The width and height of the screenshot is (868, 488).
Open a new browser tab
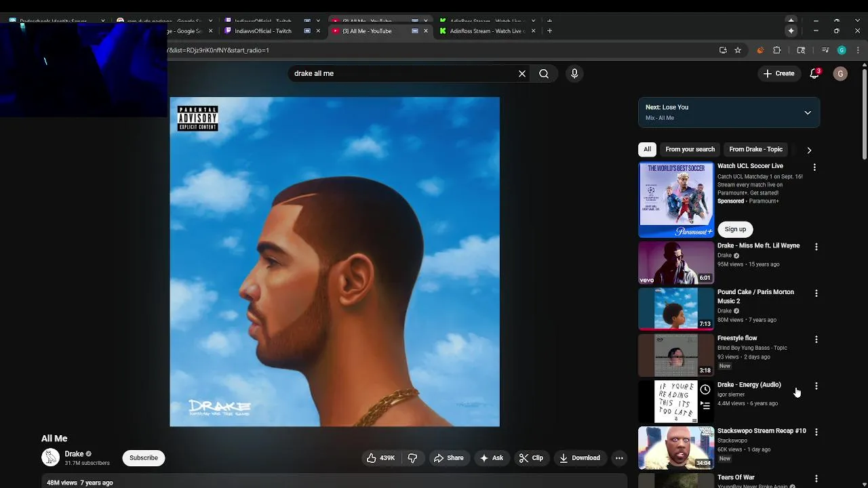coord(549,31)
